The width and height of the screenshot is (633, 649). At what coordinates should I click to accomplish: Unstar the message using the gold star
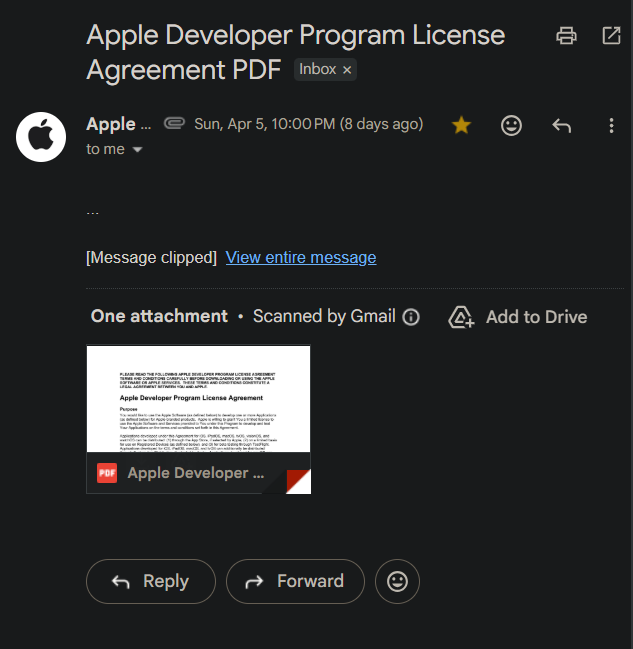pyautogui.click(x=461, y=125)
